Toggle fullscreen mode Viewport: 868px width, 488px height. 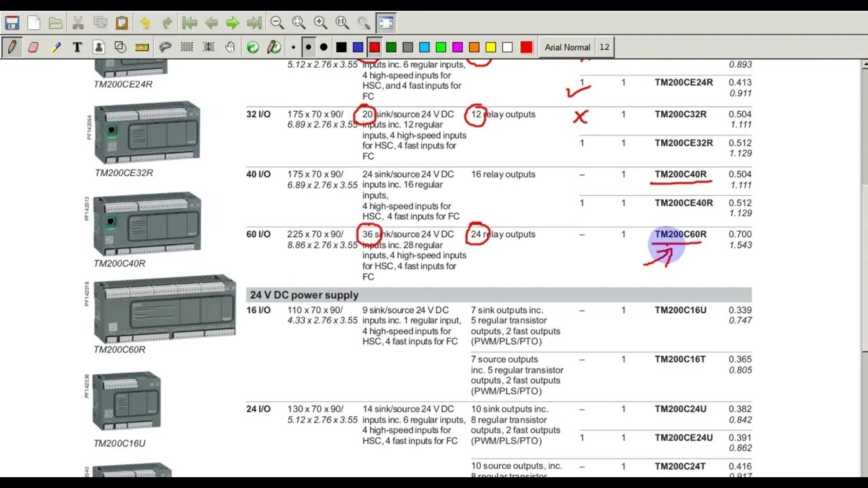tap(386, 23)
